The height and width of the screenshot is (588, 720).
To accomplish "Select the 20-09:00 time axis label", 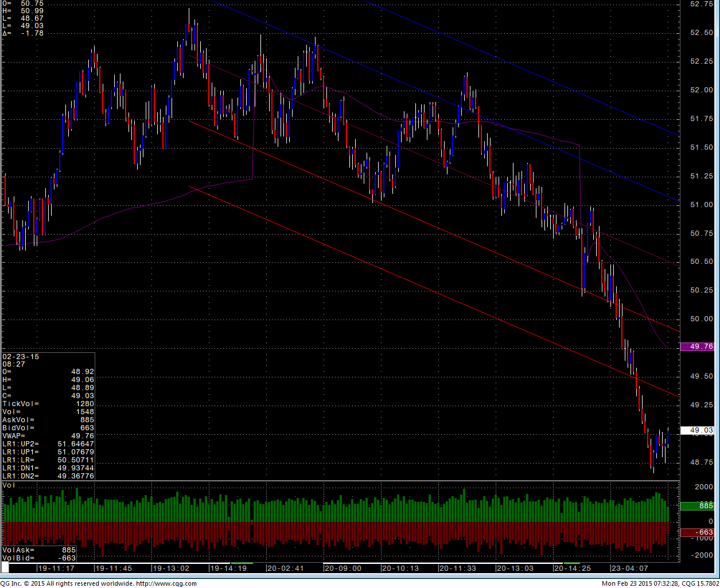I will coord(343,568).
